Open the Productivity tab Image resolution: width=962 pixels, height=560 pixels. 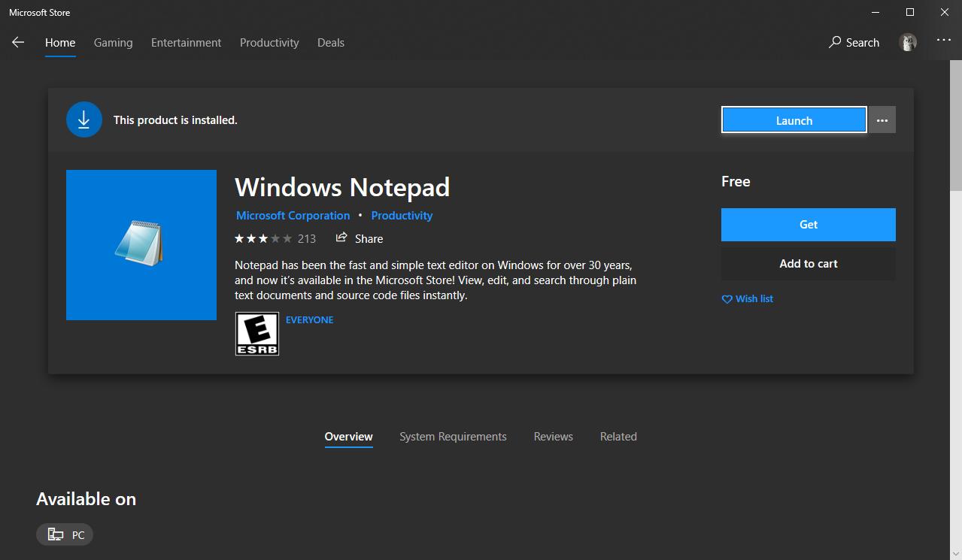[x=269, y=43]
